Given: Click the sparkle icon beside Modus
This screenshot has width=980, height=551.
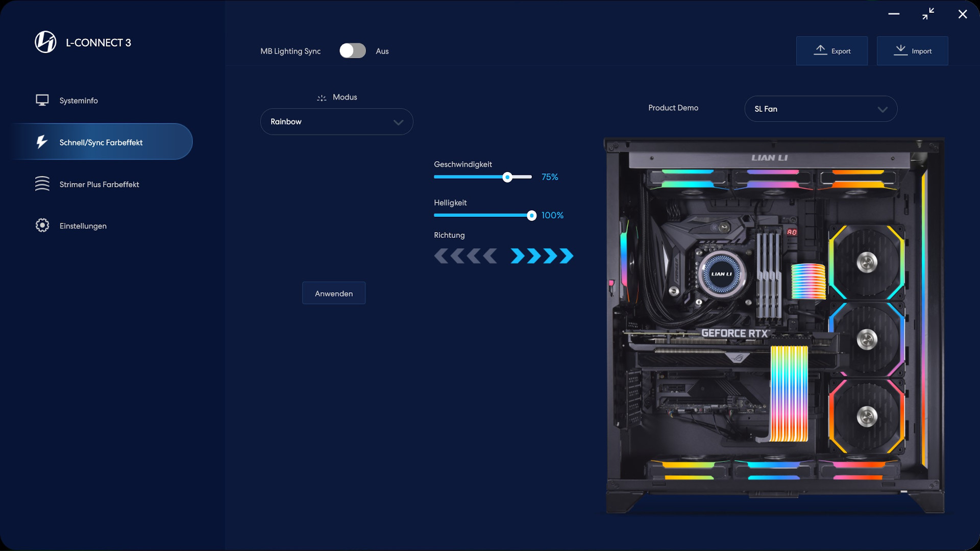Looking at the screenshot, I should tap(322, 97).
